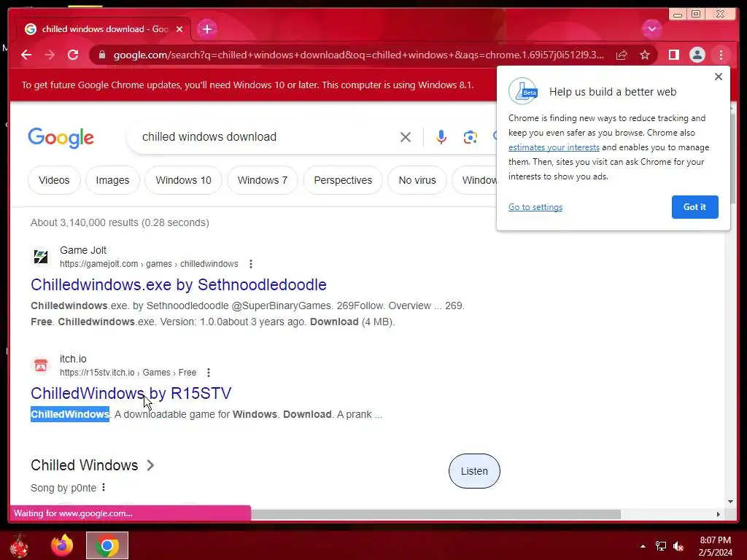Screen dimensions: 747x560
Task: Reload the current page
Action: (73, 55)
